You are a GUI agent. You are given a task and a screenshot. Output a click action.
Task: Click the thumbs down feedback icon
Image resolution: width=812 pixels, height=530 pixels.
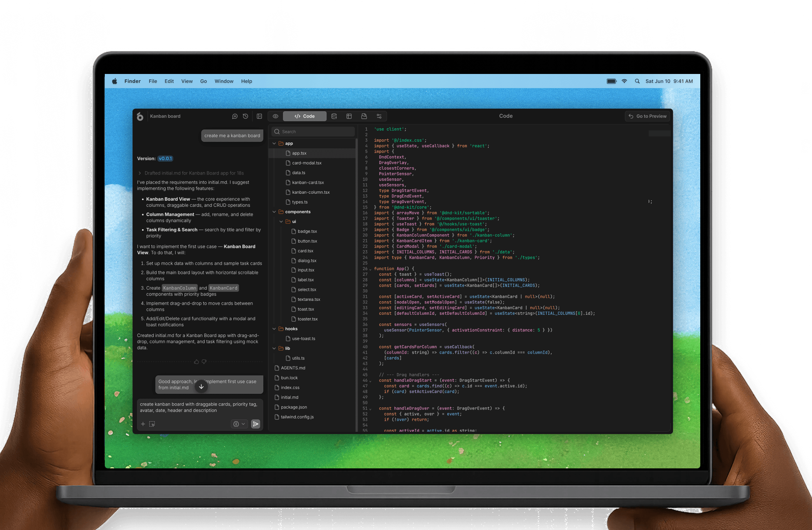pyautogui.click(x=204, y=362)
